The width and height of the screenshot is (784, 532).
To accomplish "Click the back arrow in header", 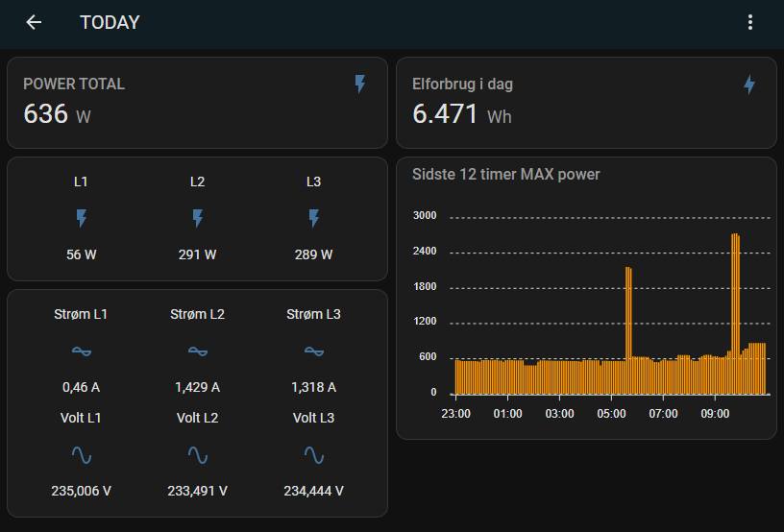I will (x=34, y=22).
